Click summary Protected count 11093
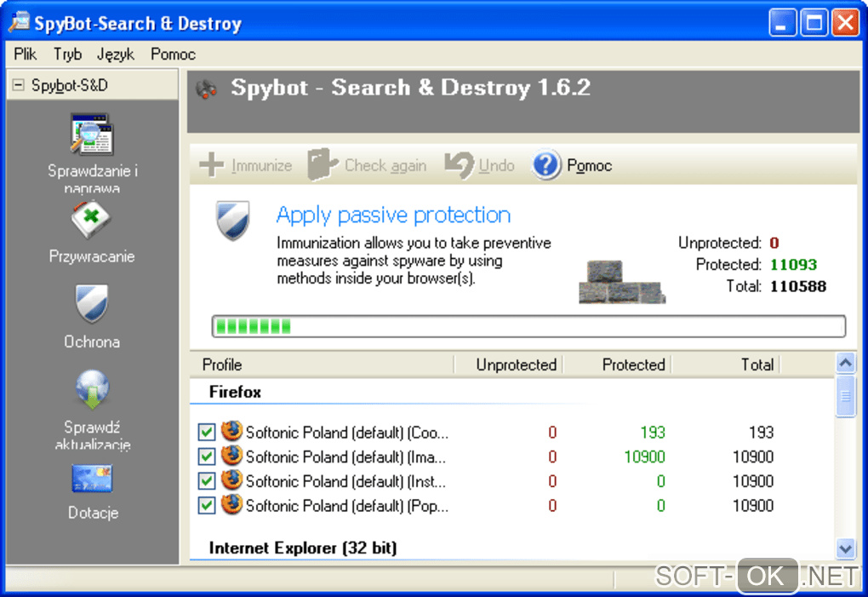868x597 pixels. pyautogui.click(x=793, y=265)
